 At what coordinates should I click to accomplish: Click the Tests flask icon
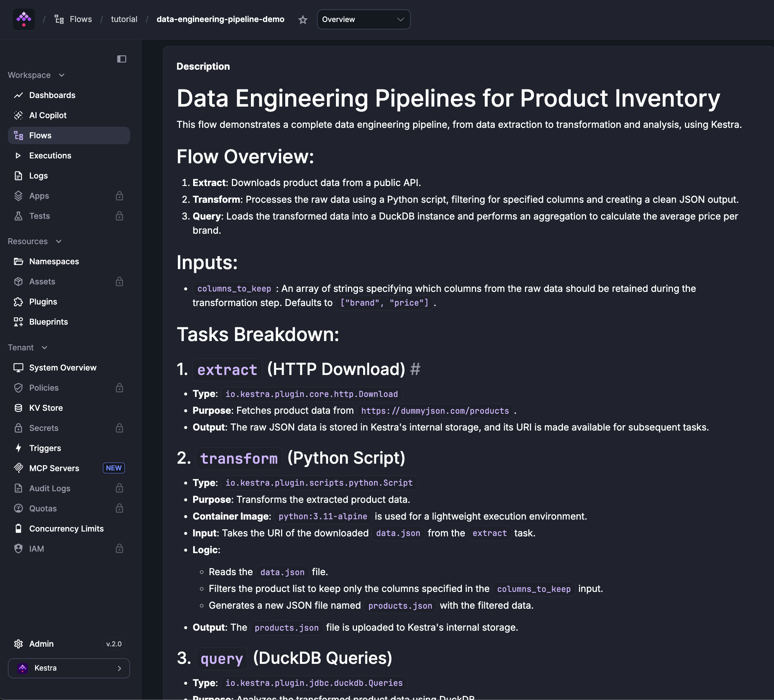pyautogui.click(x=18, y=216)
